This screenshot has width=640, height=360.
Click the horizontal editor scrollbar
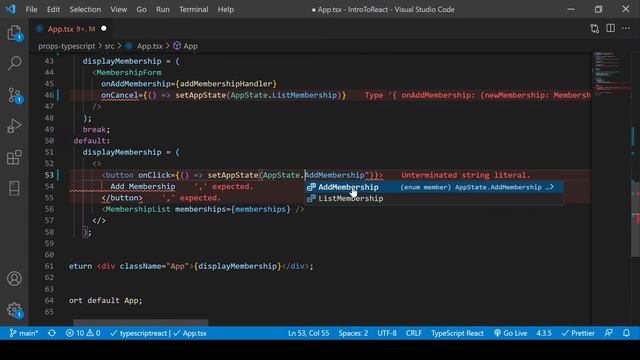(140, 322)
